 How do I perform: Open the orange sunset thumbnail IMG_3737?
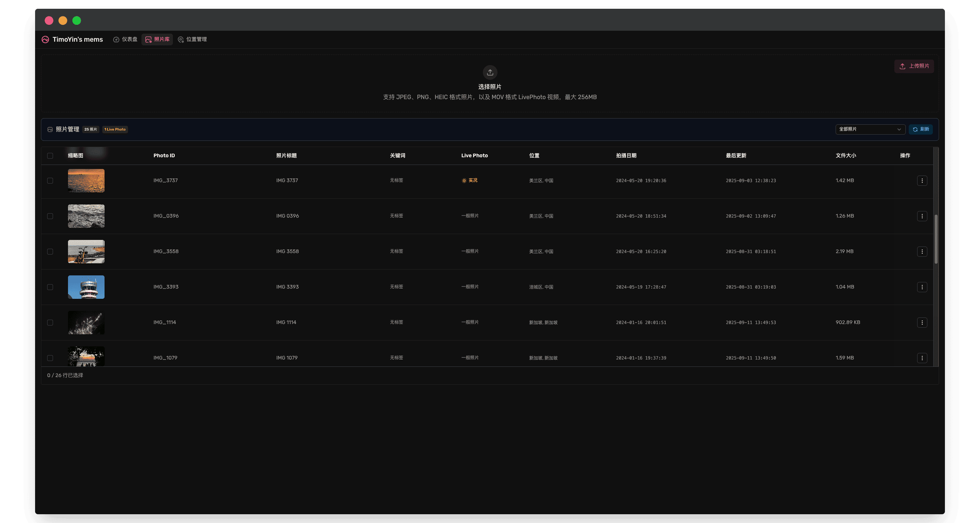pyautogui.click(x=86, y=181)
